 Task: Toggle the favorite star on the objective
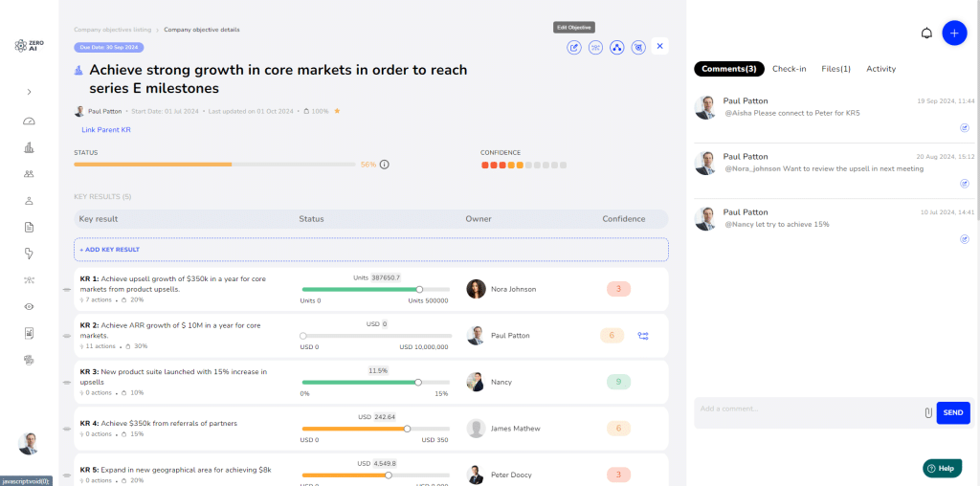(x=337, y=111)
